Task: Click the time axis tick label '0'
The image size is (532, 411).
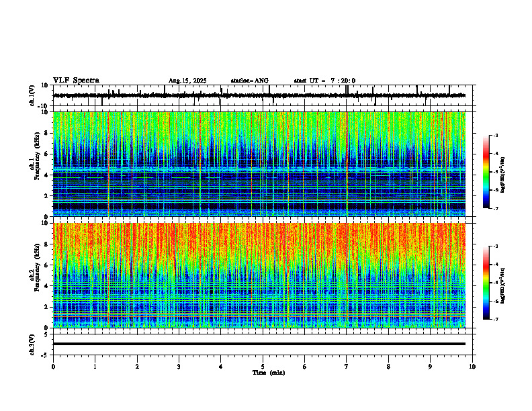Action: [x=53, y=367]
